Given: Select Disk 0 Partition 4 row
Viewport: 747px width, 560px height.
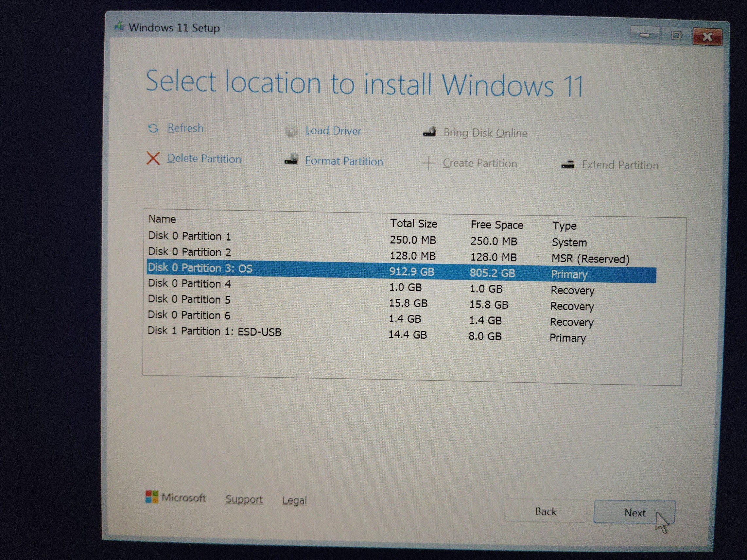Looking at the screenshot, I should [x=401, y=286].
